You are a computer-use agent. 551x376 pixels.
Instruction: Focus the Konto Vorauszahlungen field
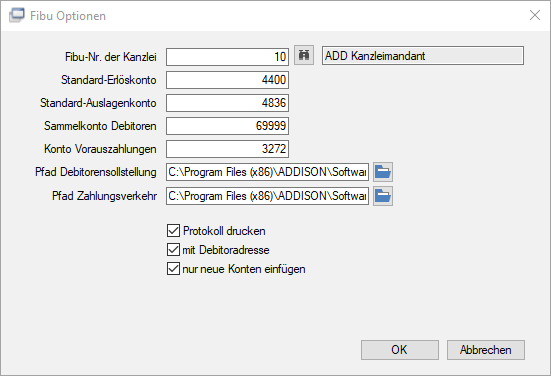(227, 149)
